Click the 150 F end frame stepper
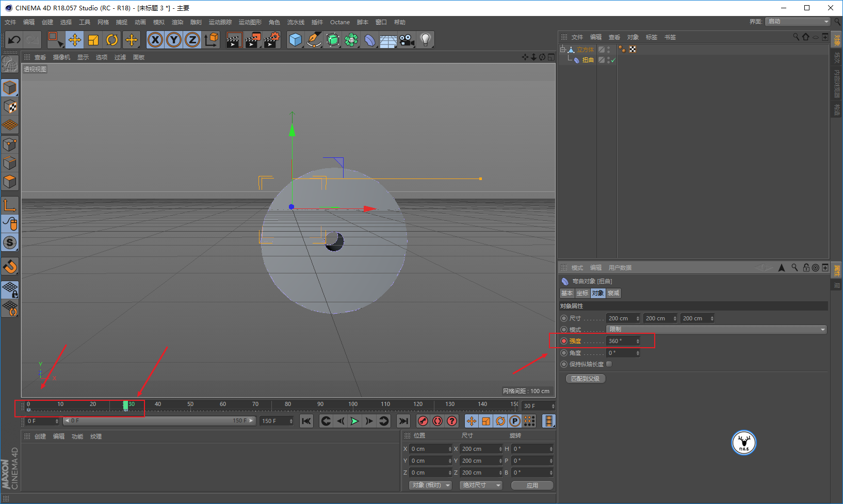This screenshot has width=843, height=504. [x=291, y=421]
